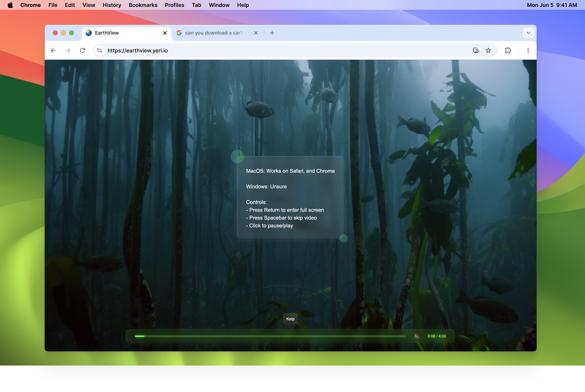
Task: Open the Profiles menu
Action: pos(175,5)
